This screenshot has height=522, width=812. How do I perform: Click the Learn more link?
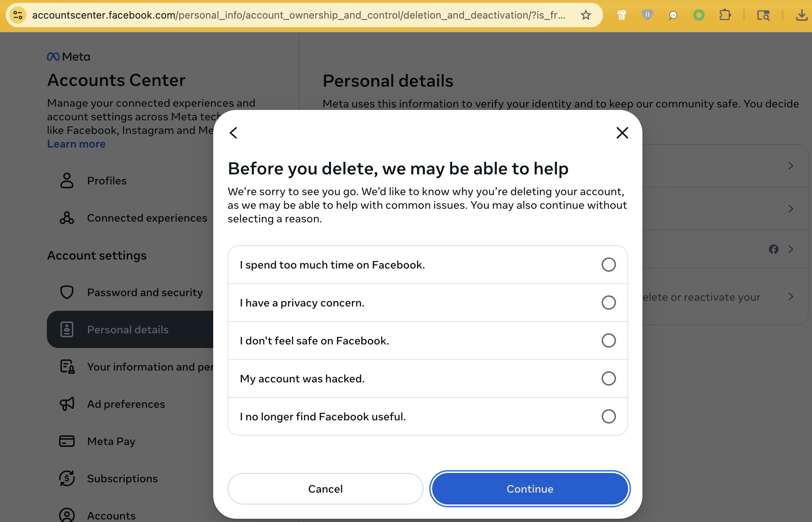tap(76, 144)
